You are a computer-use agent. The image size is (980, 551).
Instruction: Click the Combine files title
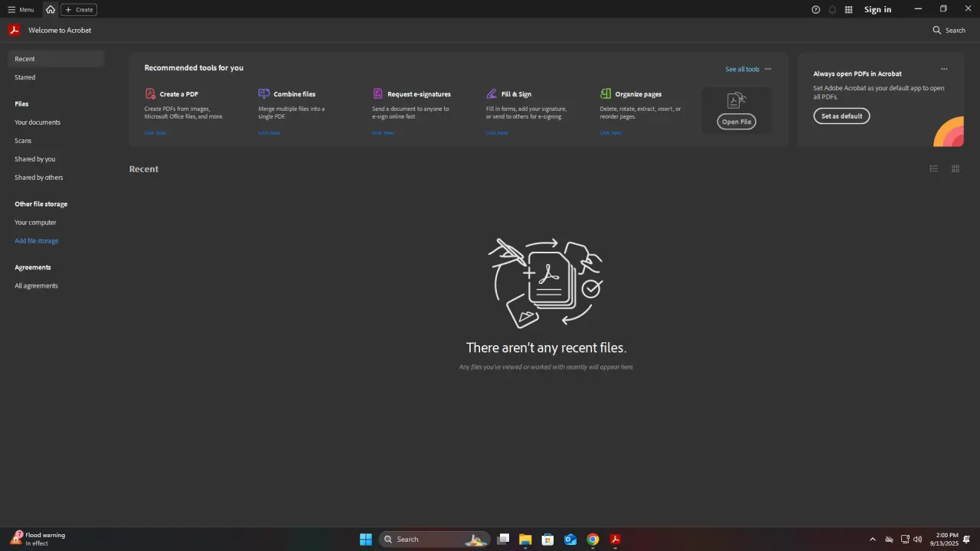295,94
